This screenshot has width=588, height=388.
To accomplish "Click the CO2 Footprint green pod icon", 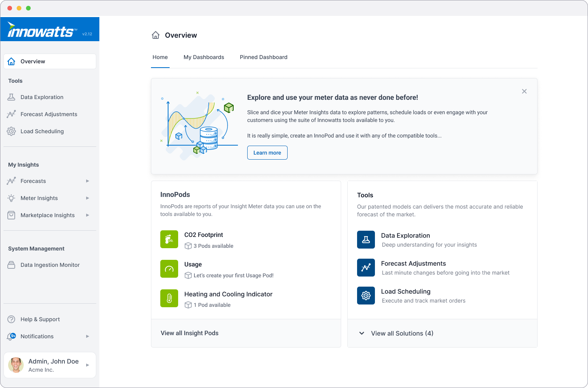I will (x=169, y=239).
